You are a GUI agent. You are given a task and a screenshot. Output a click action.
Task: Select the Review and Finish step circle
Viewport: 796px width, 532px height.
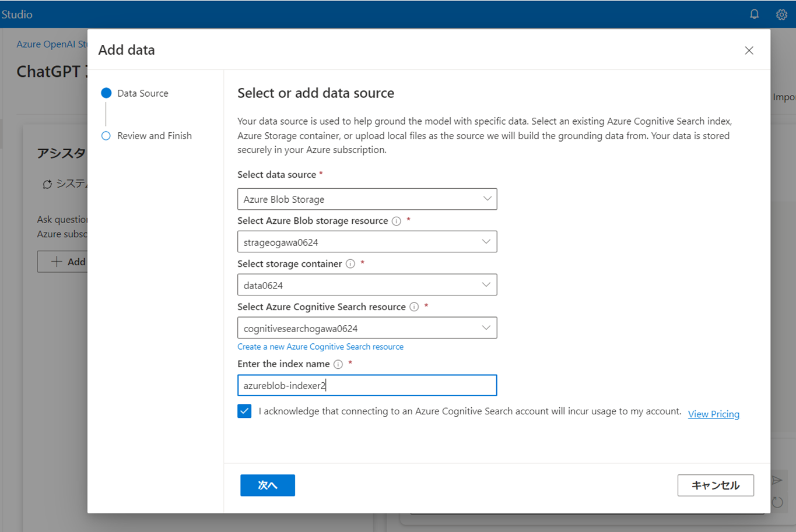[x=106, y=136]
